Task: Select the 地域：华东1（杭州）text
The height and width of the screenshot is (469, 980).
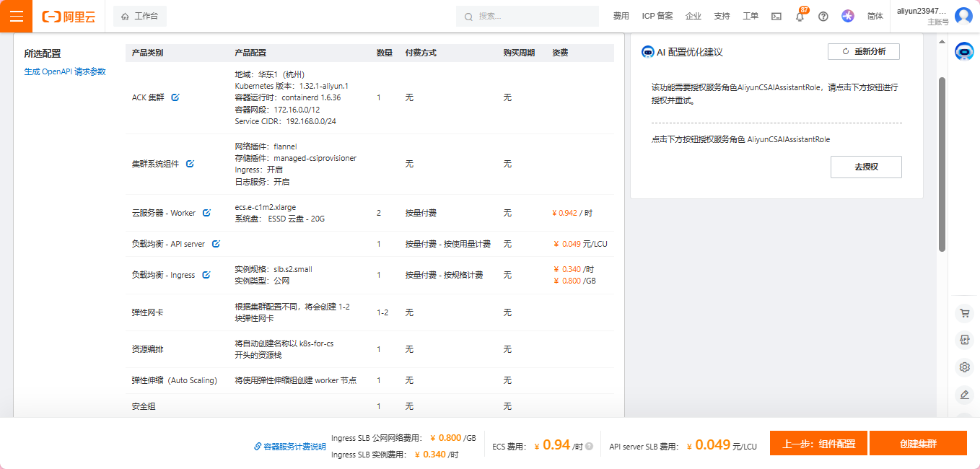Action: tap(270, 74)
